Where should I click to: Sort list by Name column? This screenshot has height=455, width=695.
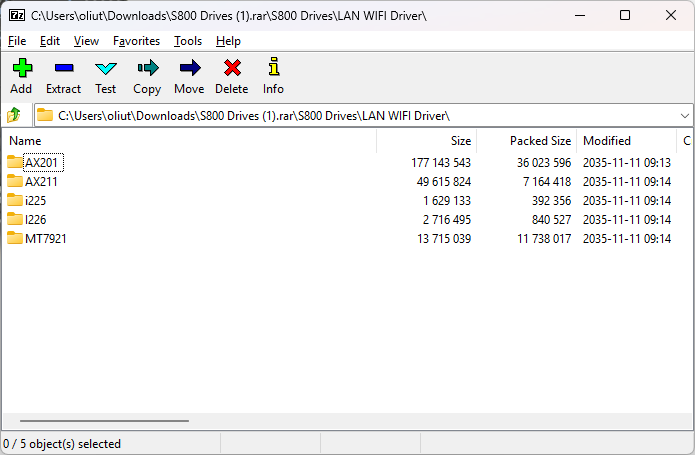[x=25, y=141]
